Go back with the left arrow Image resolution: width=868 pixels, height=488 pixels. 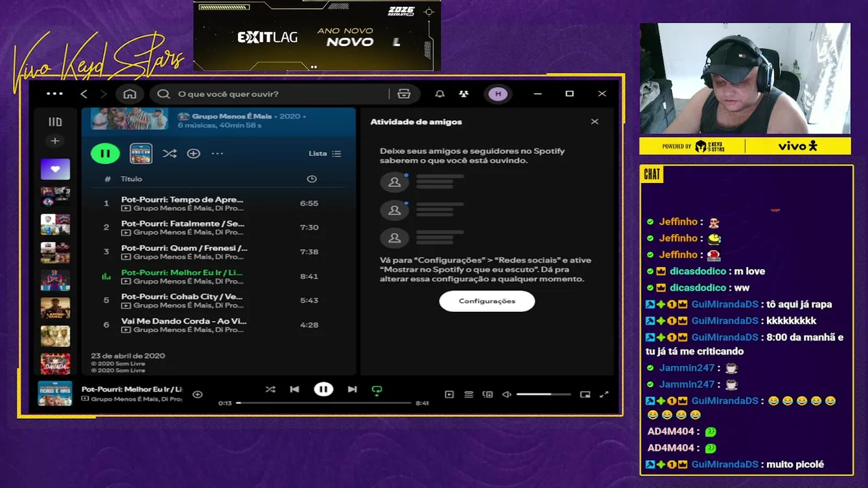point(84,94)
